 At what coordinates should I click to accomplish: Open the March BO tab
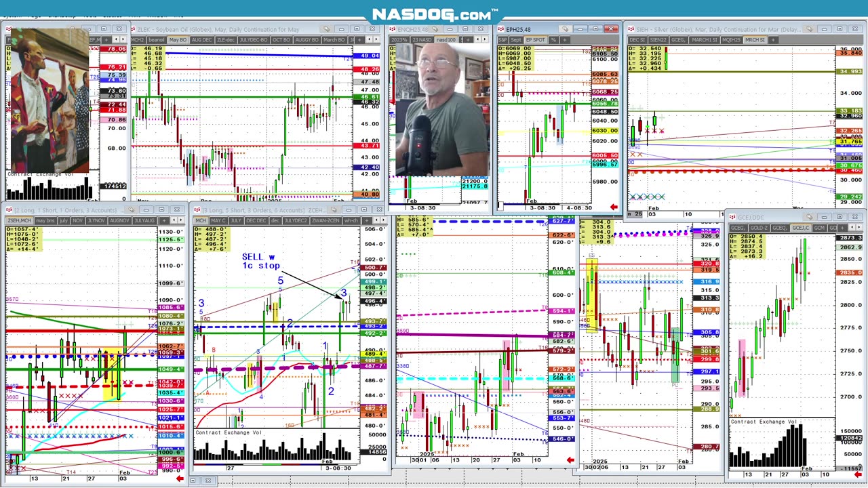tap(334, 40)
